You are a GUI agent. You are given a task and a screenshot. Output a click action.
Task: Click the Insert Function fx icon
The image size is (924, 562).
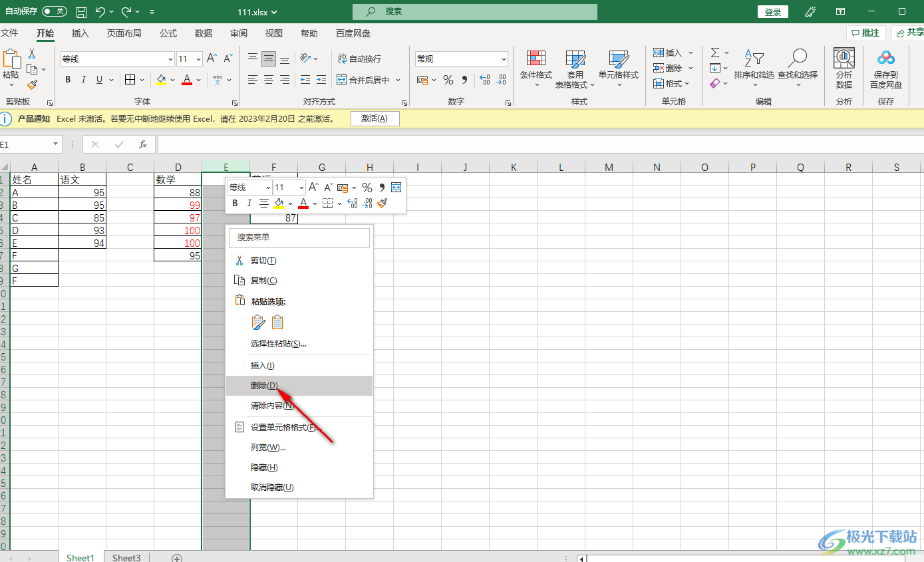click(x=142, y=144)
